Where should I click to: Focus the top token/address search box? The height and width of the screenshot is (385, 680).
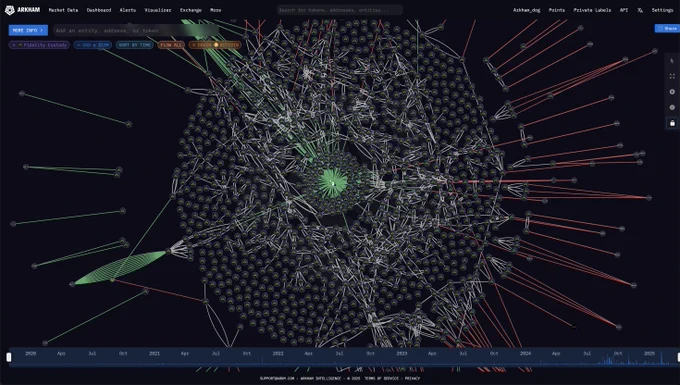click(340, 10)
